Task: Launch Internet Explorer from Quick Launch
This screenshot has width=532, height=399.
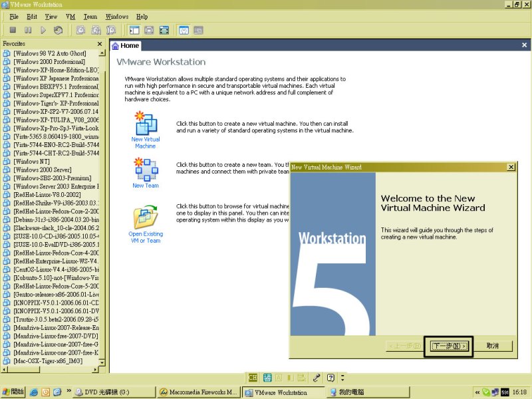Action: pyautogui.click(x=34, y=392)
